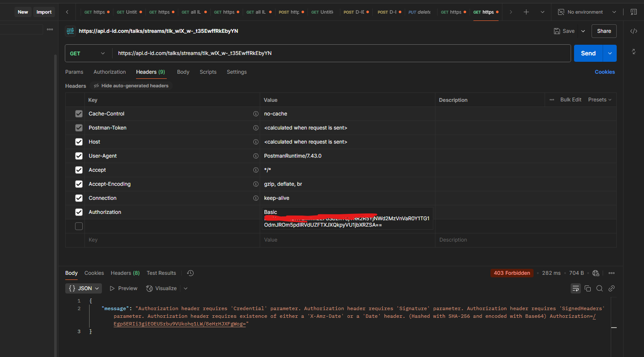
Task: Open the Scripts tab
Action: click(208, 72)
